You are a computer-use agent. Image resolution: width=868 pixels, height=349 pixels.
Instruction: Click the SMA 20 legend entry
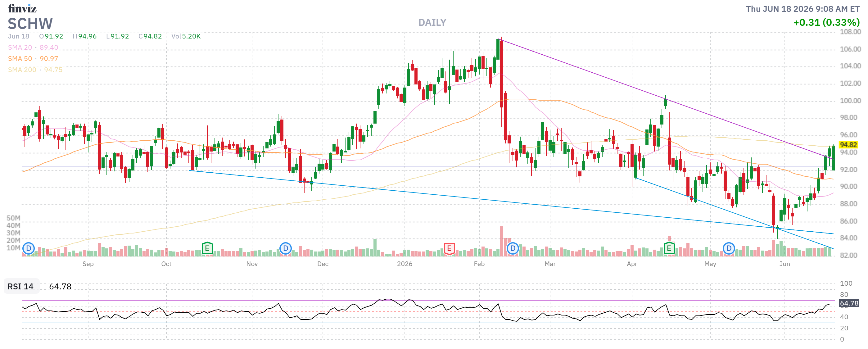tap(33, 48)
